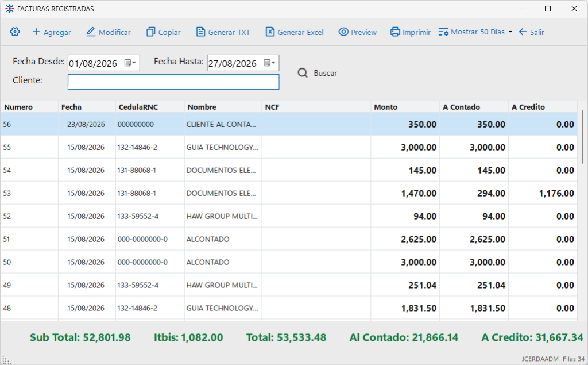Click the Preview eye icon
The height and width of the screenshot is (365, 588).
coord(343,32)
